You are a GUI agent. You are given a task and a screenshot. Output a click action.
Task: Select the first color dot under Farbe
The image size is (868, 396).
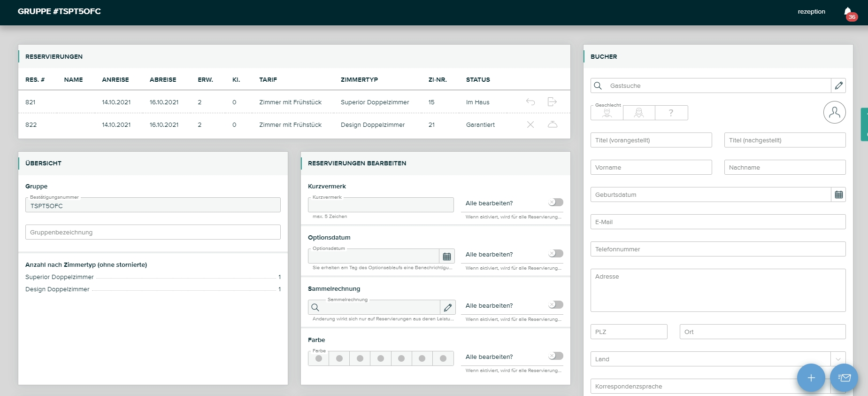tap(319, 358)
